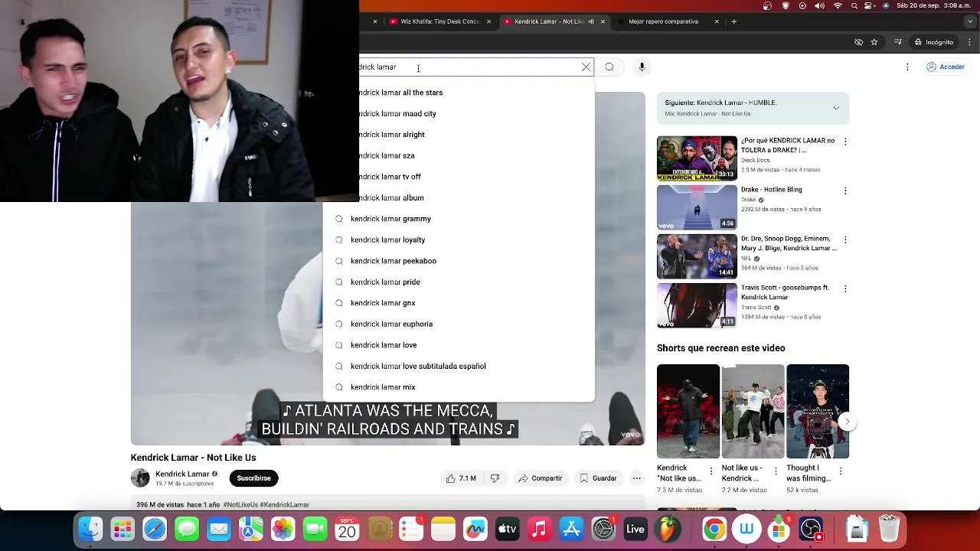The height and width of the screenshot is (551, 980).
Task: Select kendrick lamar mix suggestion
Action: tap(459, 387)
